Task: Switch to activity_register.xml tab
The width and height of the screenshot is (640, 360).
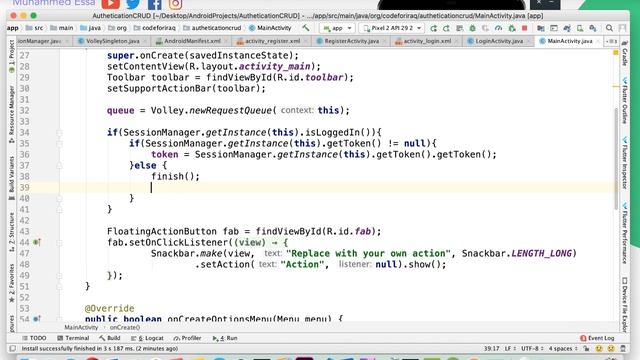Action: [x=272, y=41]
